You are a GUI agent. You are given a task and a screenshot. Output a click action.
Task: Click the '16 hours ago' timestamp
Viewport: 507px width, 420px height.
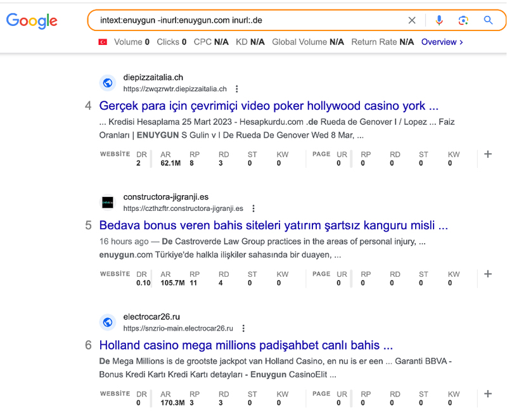(x=124, y=241)
